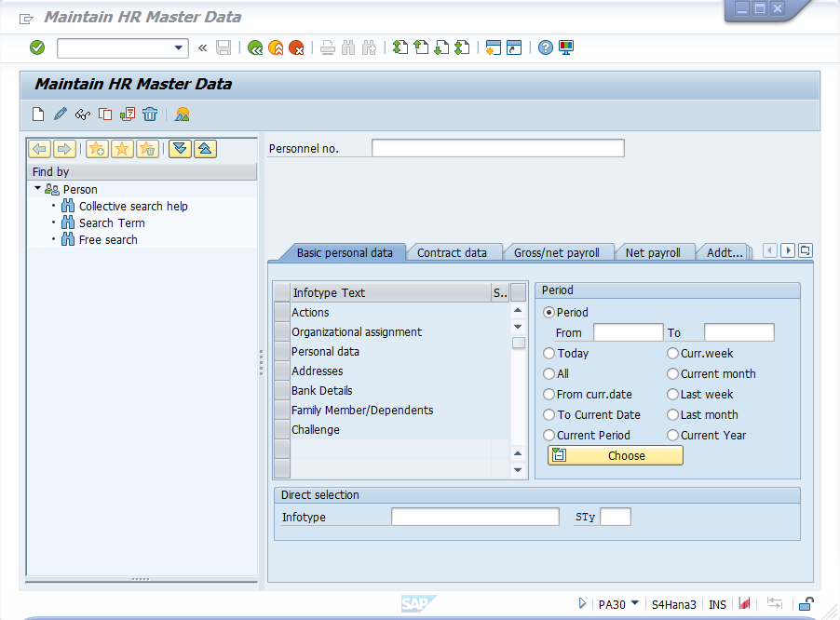Select the Create infotype record icon
This screenshot has height=620, width=840.
tap(37, 114)
